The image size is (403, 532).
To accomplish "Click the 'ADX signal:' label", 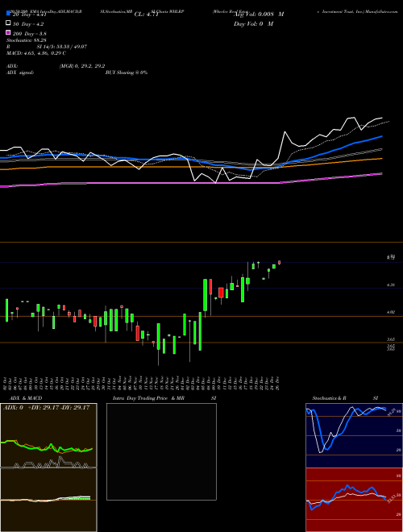I will click(20, 73).
